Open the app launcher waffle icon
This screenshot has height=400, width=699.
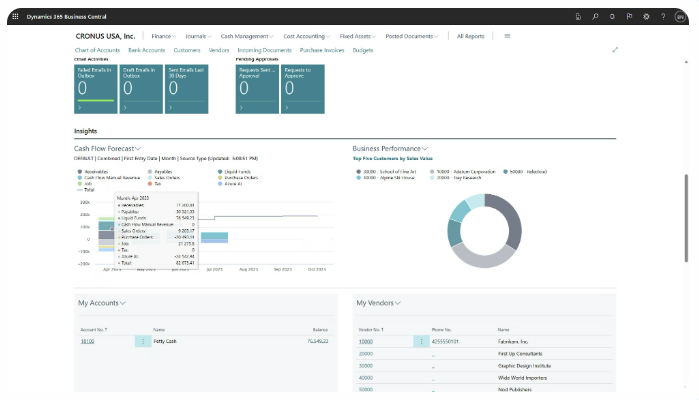click(15, 16)
